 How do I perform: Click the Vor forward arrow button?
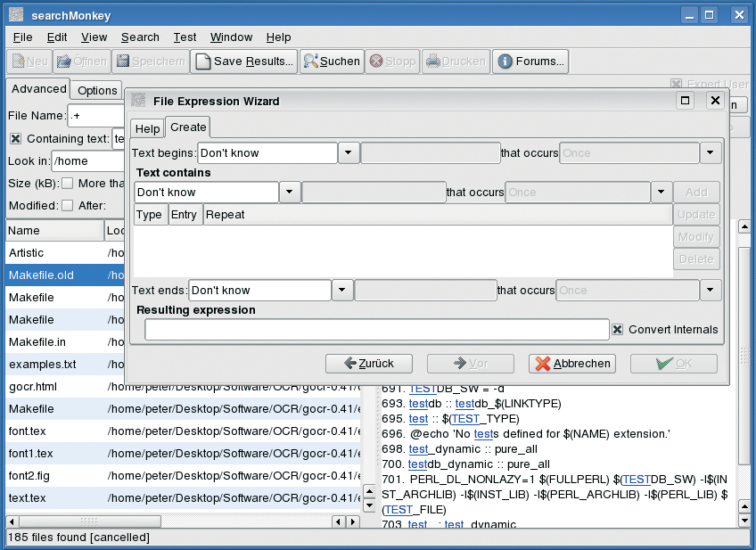coord(471,364)
